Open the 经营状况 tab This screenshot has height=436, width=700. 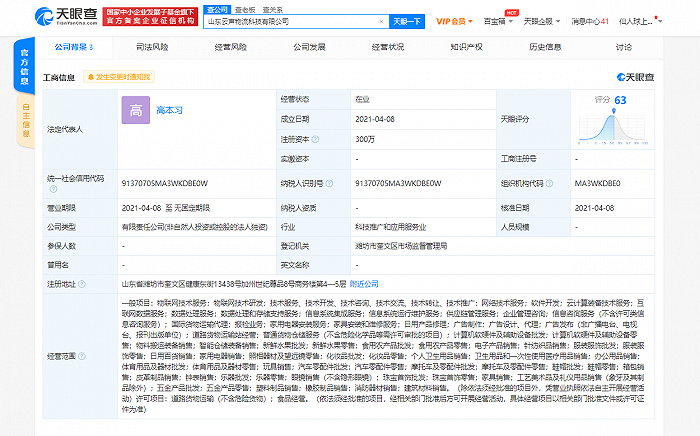point(388,47)
